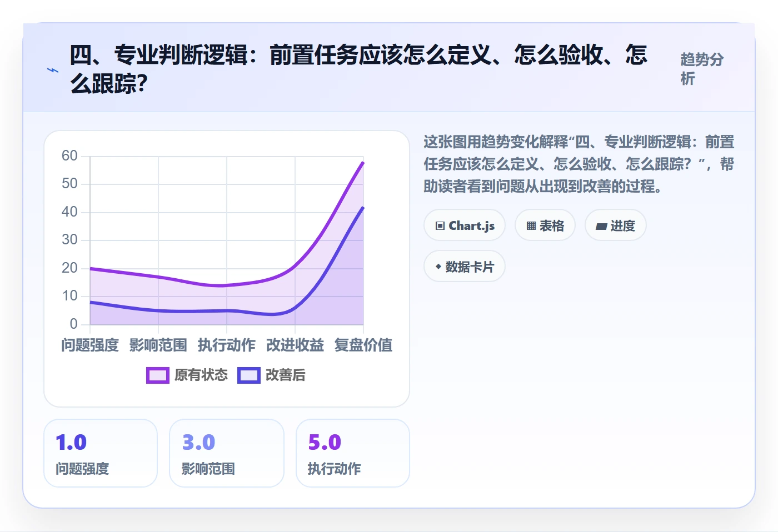
Task: Click the 1.0 问题强度 data card
Action: 101,453
